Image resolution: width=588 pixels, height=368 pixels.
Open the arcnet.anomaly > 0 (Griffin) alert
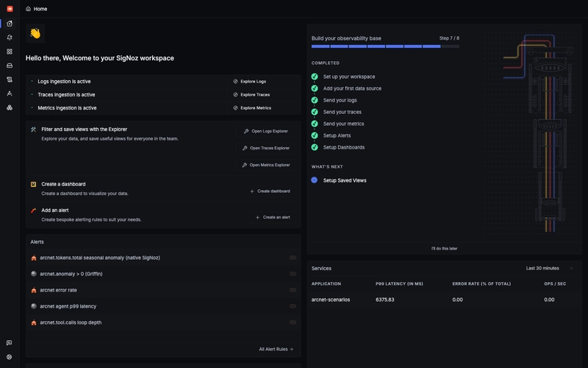(x=163, y=274)
